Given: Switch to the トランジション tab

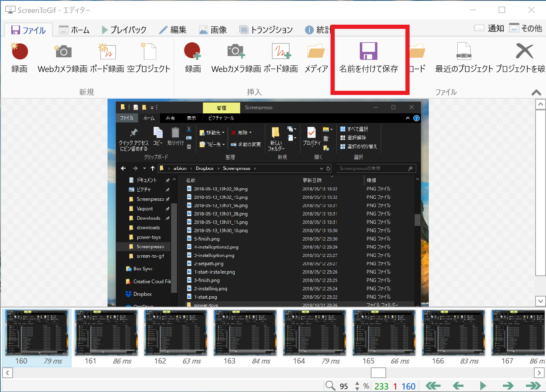Looking at the screenshot, I should pyautogui.click(x=256, y=29).
